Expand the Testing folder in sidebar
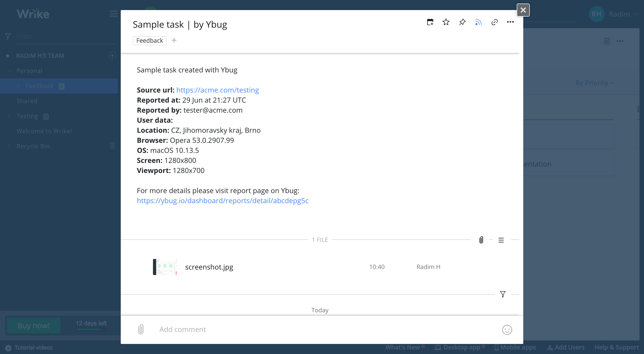 pyautogui.click(x=9, y=116)
